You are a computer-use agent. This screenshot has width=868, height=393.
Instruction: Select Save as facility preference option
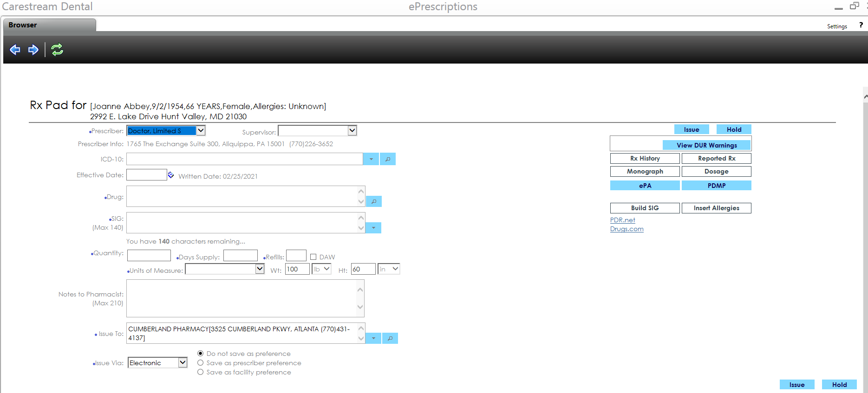pos(201,372)
